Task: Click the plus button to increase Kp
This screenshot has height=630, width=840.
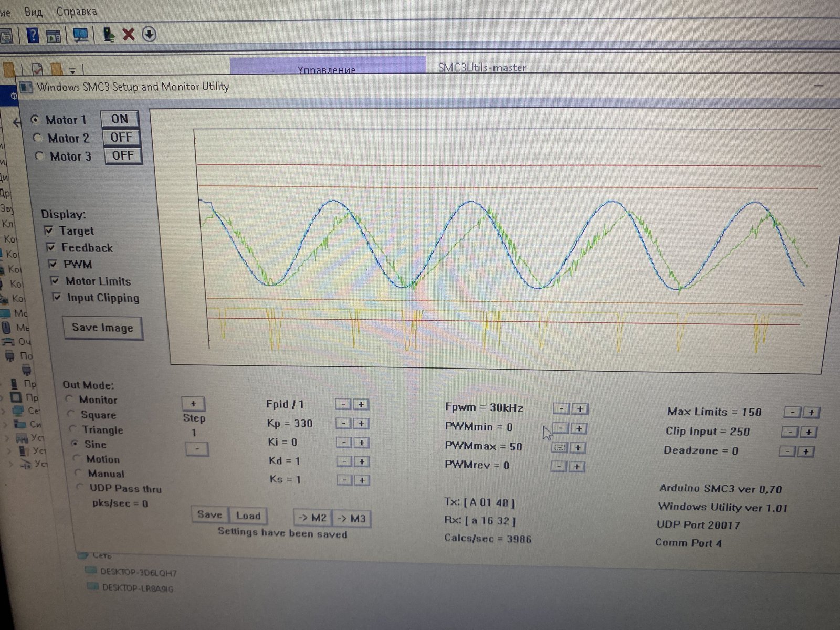Action: click(361, 423)
